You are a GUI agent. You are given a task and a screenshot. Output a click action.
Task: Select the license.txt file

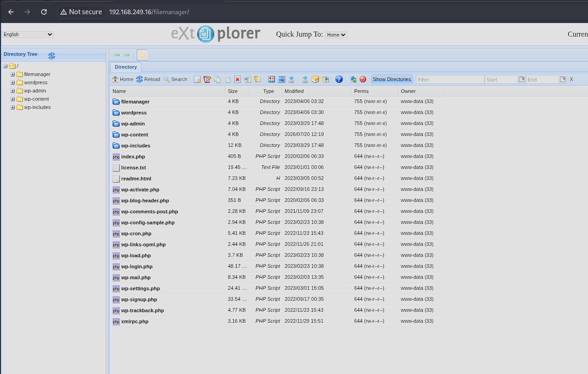275,168
